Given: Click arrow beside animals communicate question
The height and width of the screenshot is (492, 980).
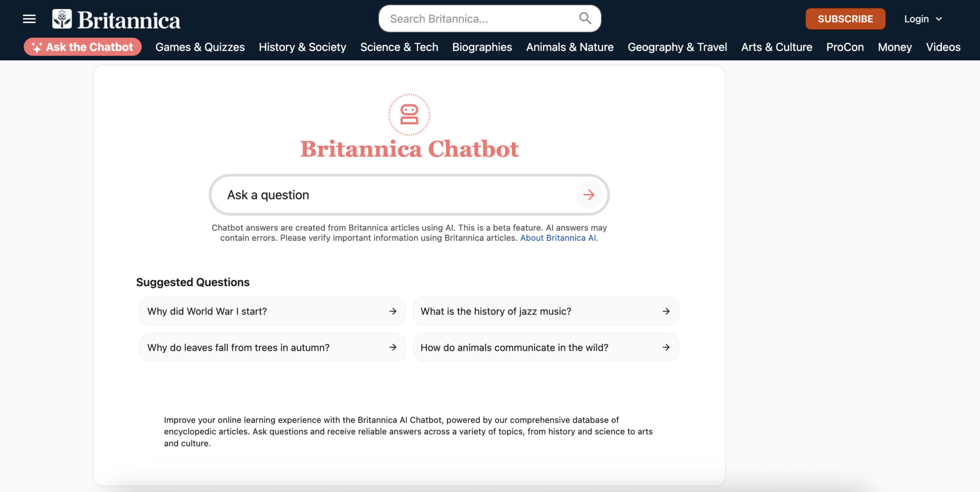Looking at the screenshot, I should [666, 347].
